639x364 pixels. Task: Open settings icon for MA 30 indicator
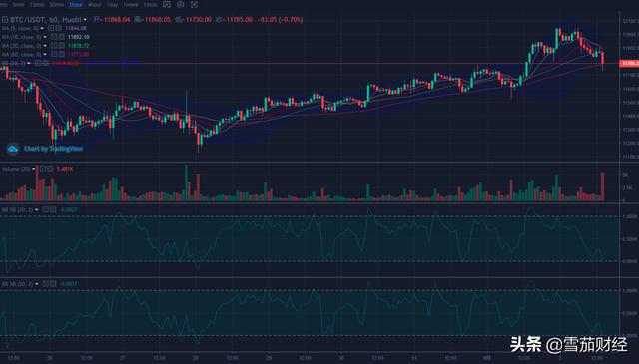coord(54,46)
